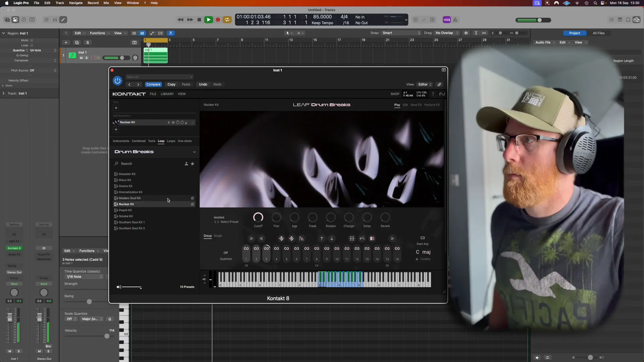Image resolution: width=644 pixels, height=362 pixels.
Task: Click the Count-in 1234 button
Action: pos(447,20)
